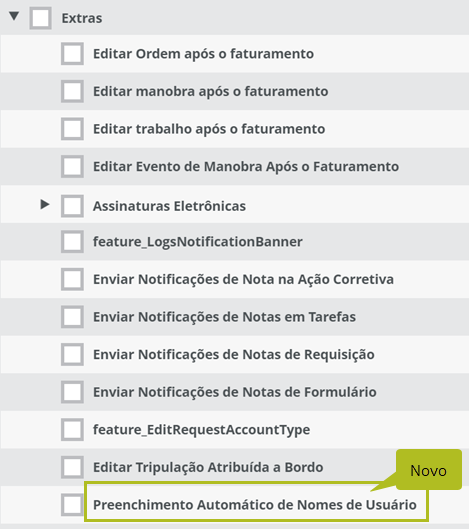The height and width of the screenshot is (529, 470).
Task: Collapse the Extras tree section
Action: tap(14, 16)
